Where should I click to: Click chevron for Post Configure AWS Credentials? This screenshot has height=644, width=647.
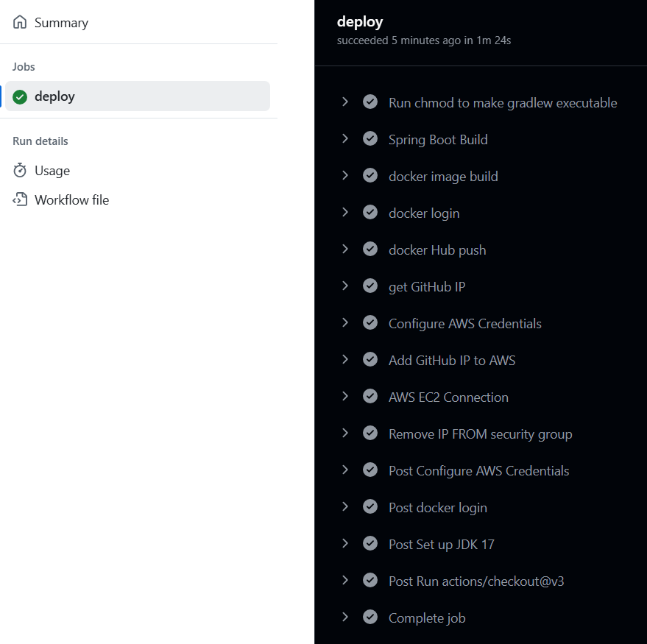coord(345,470)
